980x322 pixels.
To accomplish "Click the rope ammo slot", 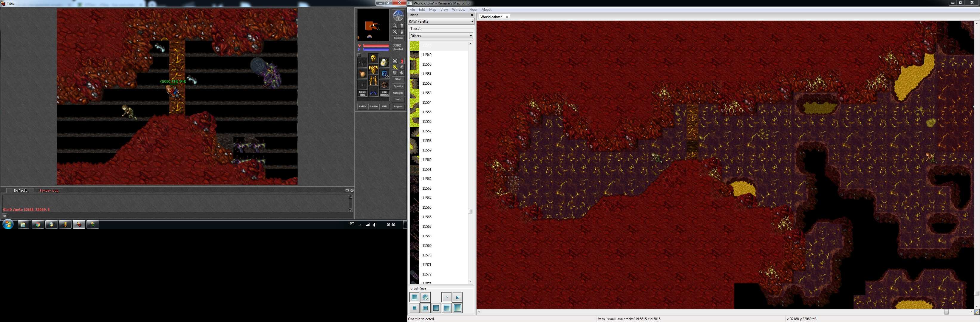I will [384, 84].
